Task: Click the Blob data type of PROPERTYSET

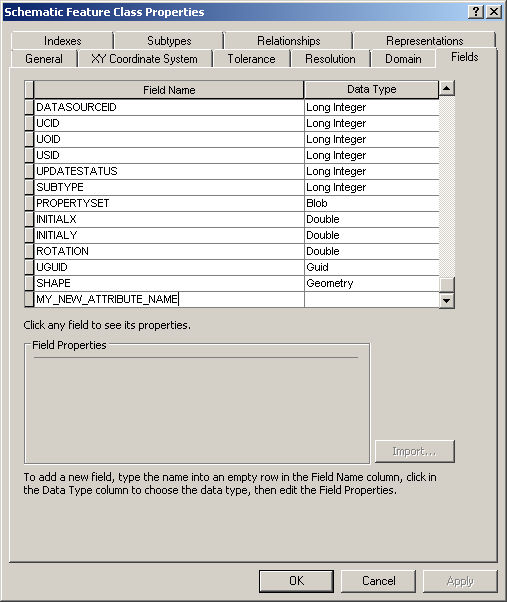Action: [372, 203]
